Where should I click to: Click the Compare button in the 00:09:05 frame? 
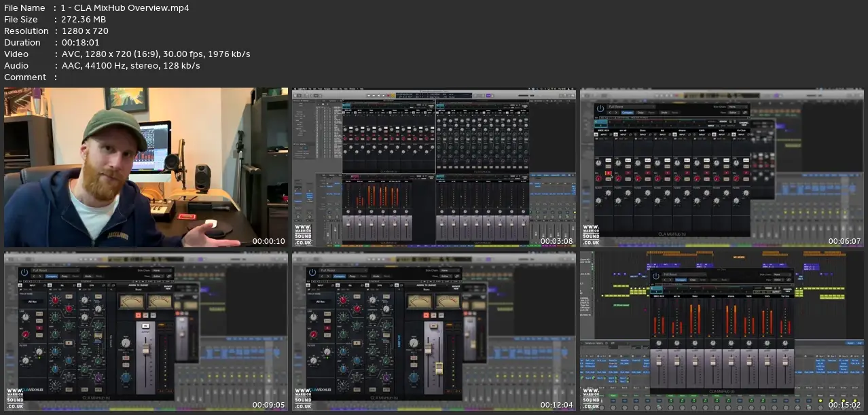pyautogui.click(x=52, y=277)
